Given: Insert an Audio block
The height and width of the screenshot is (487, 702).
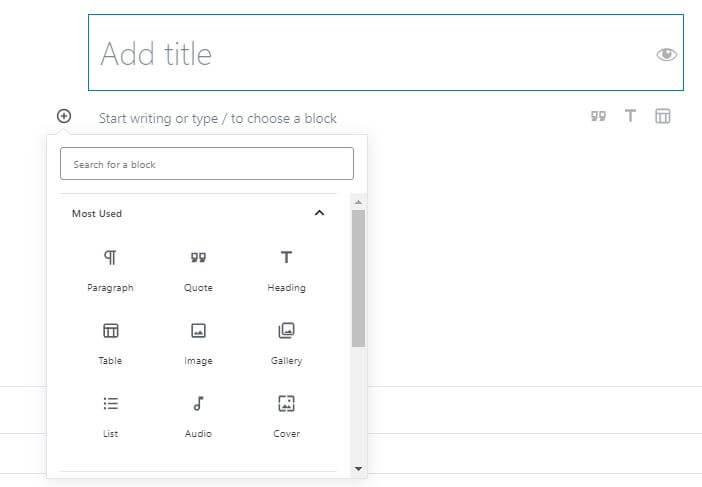Looking at the screenshot, I should pyautogui.click(x=198, y=416).
